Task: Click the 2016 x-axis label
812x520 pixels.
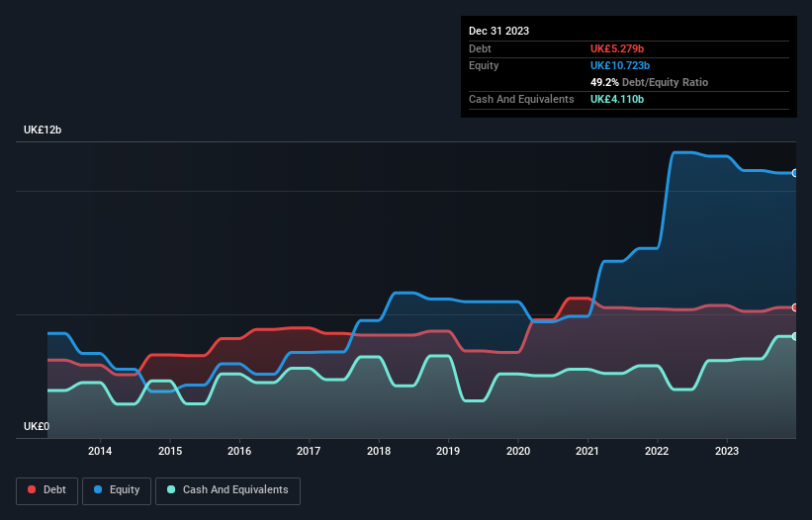Action: pyautogui.click(x=239, y=451)
